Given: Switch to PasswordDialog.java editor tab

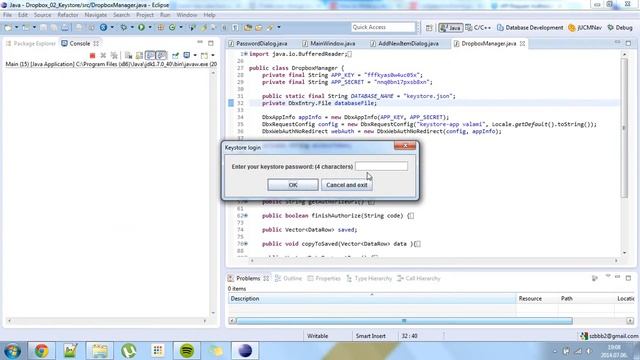Looking at the screenshot, I should pos(258,43).
